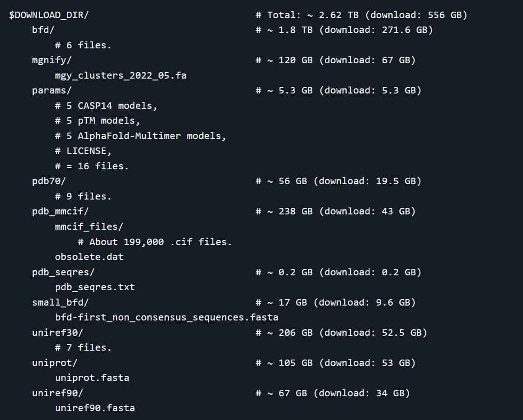Select the small_bfd/ directory entry
The image size is (523, 420).
click(60, 302)
